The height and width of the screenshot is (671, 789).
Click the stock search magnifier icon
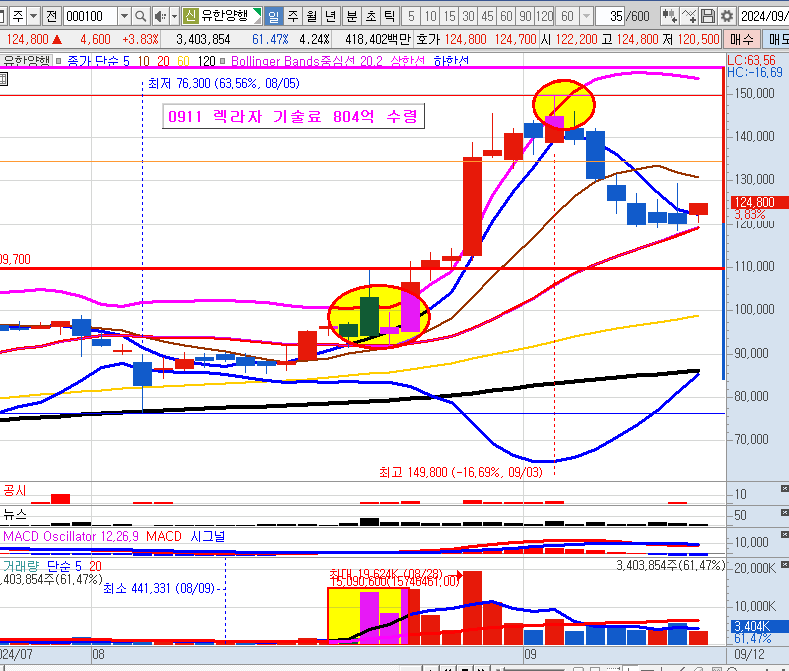pos(141,16)
